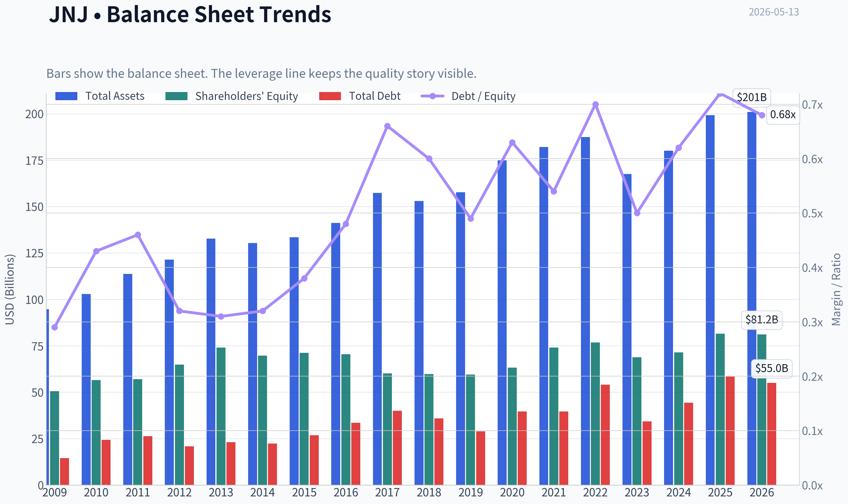848x504 pixels.
Task: Click the 2013 Debt / Equity line marker
Action: 221,316
